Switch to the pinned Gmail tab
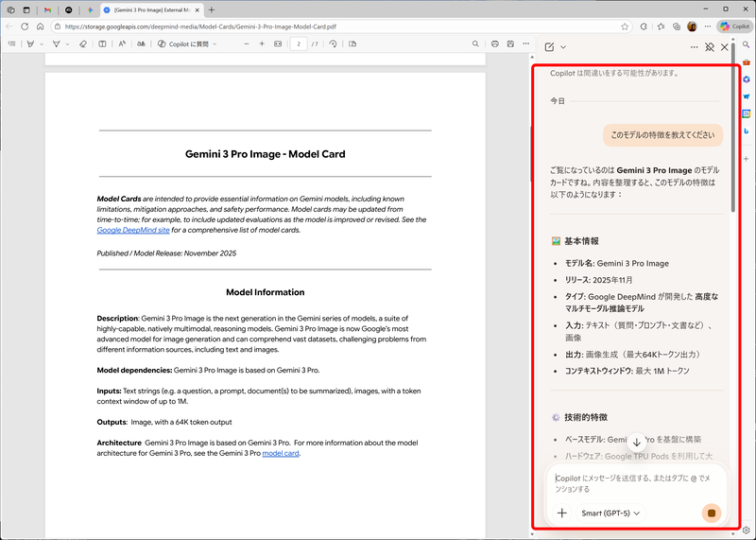756x540 pixels. coord(47,9)
